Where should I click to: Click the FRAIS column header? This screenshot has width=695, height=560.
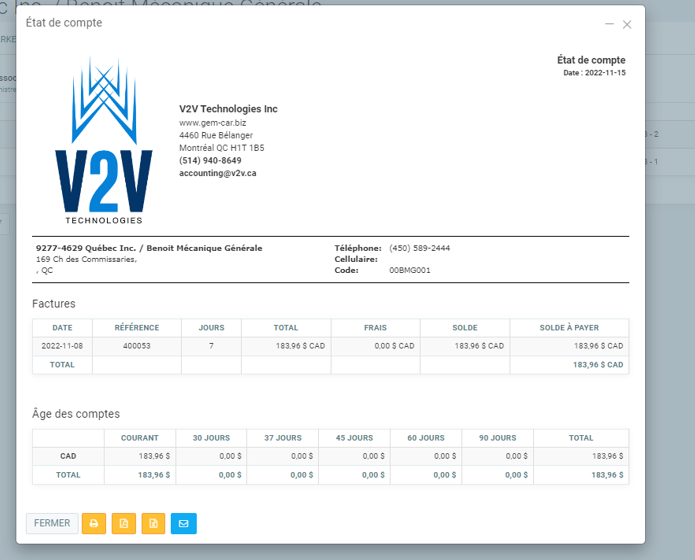(x=375, y=327)
